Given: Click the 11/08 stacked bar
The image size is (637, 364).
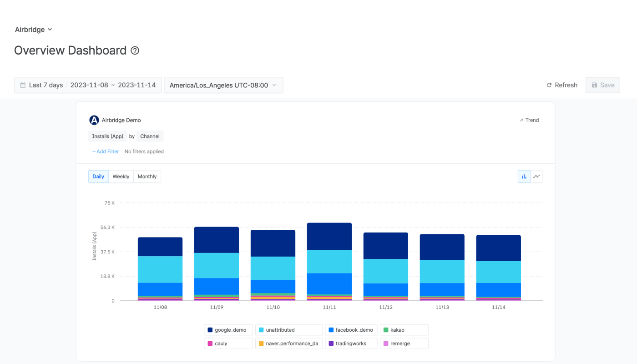Looking at the screenshot, I should (x=160, y=269).
